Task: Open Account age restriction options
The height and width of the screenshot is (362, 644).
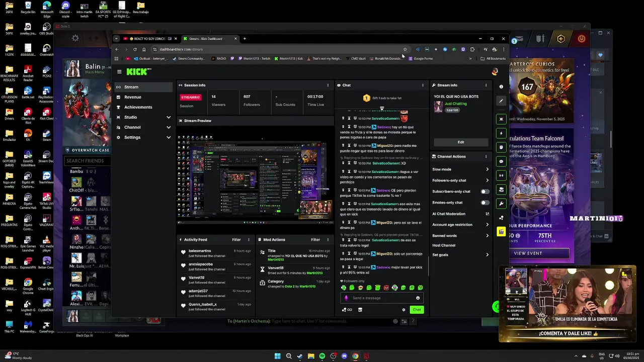Action: click(460, 225)
